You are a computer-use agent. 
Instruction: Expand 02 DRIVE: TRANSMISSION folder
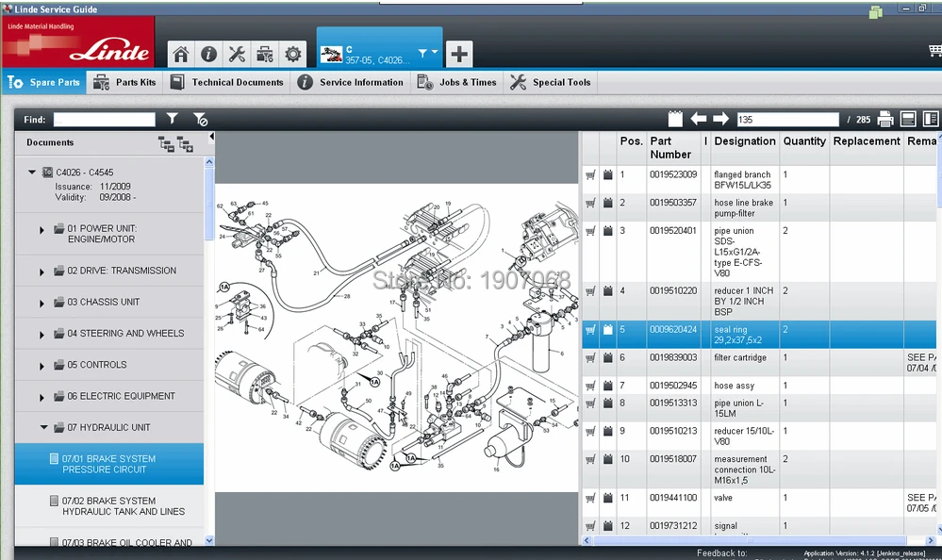[41, 272]
